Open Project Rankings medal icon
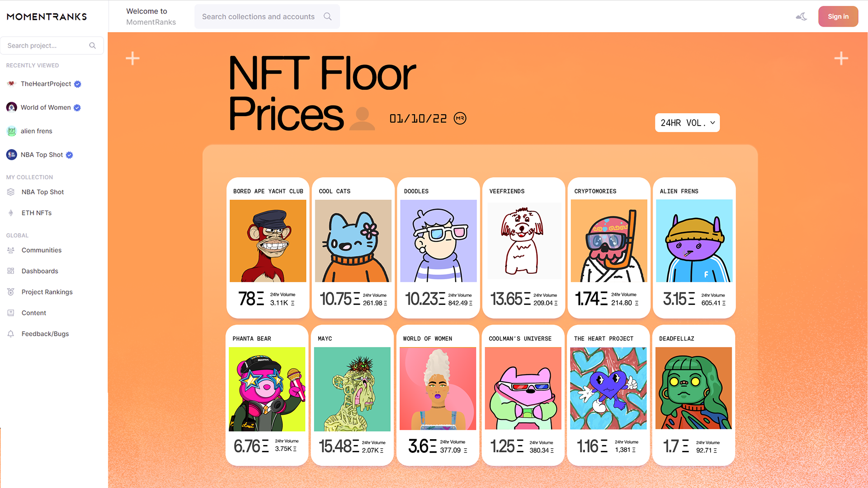868x488 pixels. [x=11, y=292]
